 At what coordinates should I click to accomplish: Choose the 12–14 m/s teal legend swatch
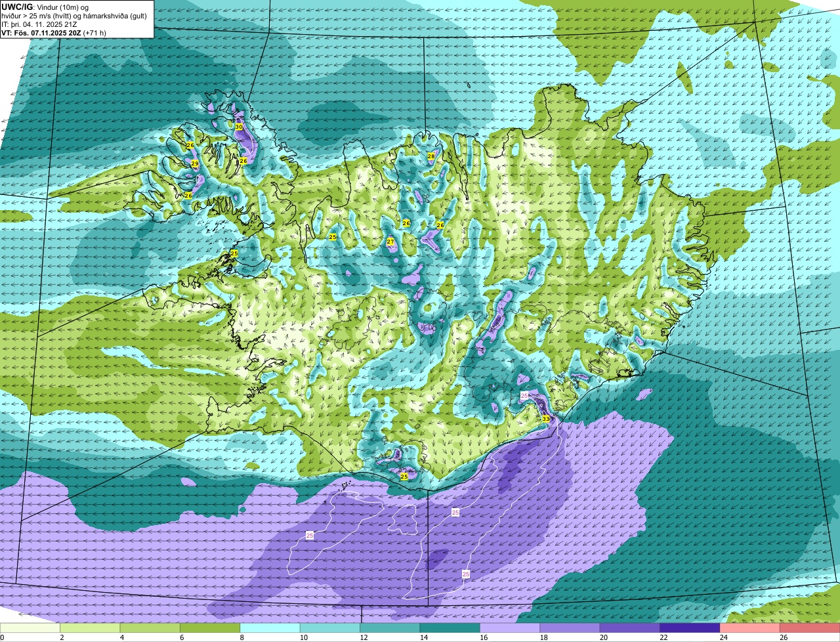390,628
